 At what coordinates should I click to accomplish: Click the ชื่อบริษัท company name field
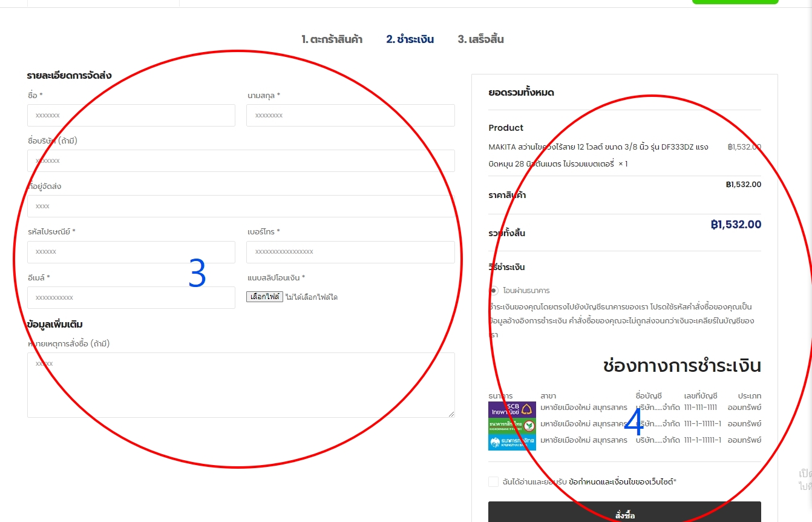tap(241, 160)
